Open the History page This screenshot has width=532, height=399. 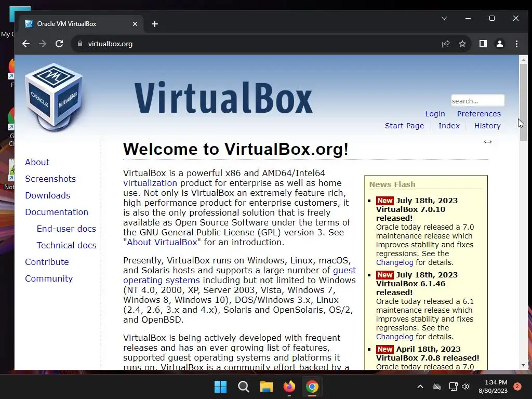click(487, 126)
